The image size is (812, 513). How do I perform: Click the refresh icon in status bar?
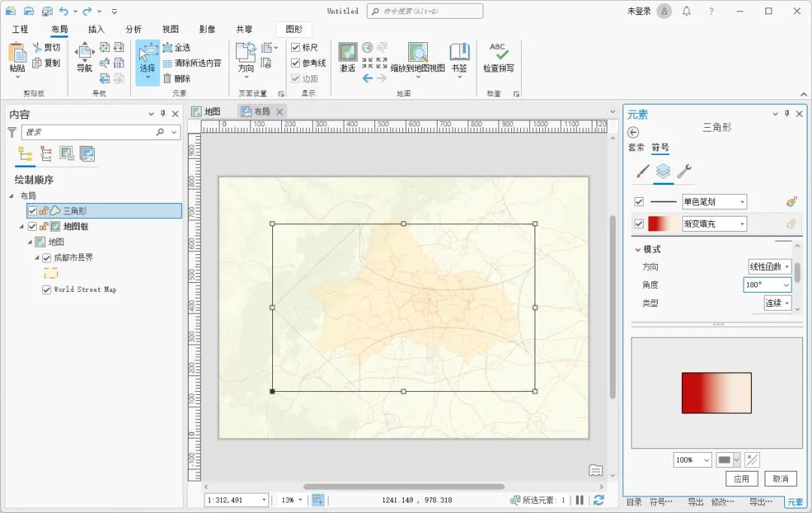[x=598, y=500]
